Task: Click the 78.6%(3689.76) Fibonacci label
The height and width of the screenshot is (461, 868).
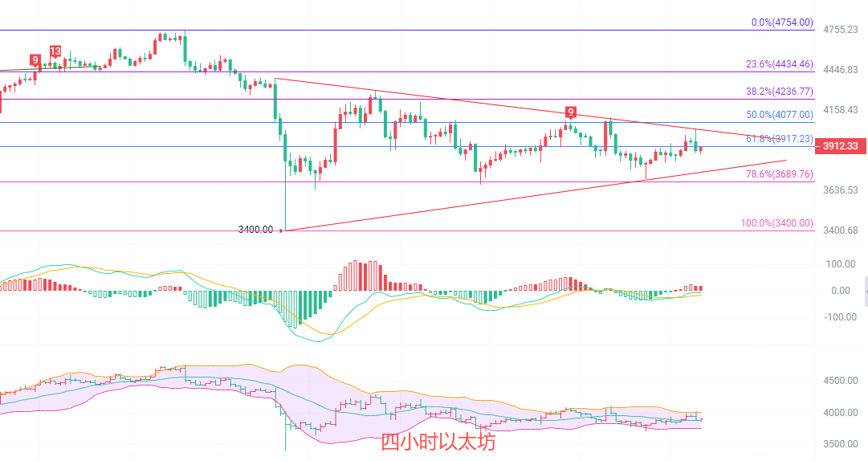Action: (x=778, y=174)
